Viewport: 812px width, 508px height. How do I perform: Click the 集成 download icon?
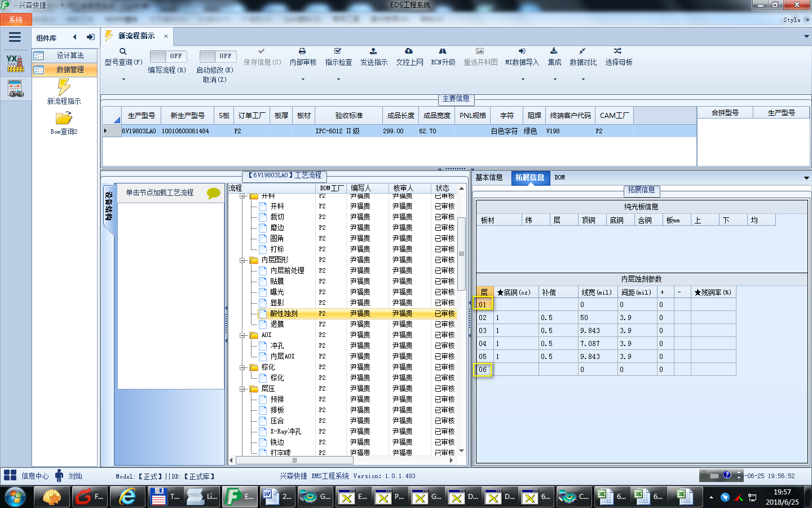(554, 51)
